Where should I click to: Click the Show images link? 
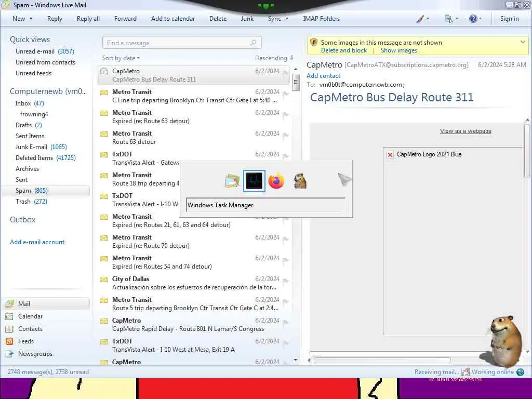(398, 50)
